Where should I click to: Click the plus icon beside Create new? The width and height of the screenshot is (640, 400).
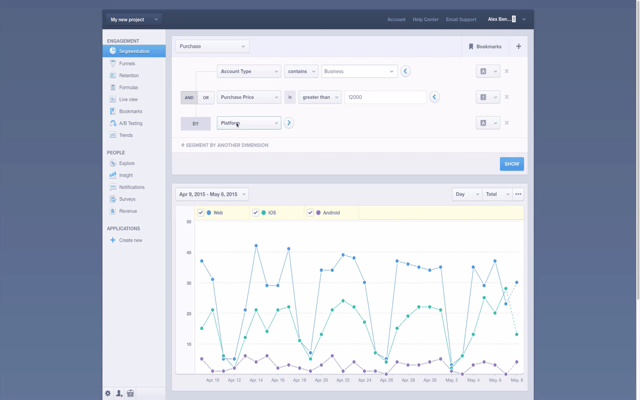click(113, 240)
